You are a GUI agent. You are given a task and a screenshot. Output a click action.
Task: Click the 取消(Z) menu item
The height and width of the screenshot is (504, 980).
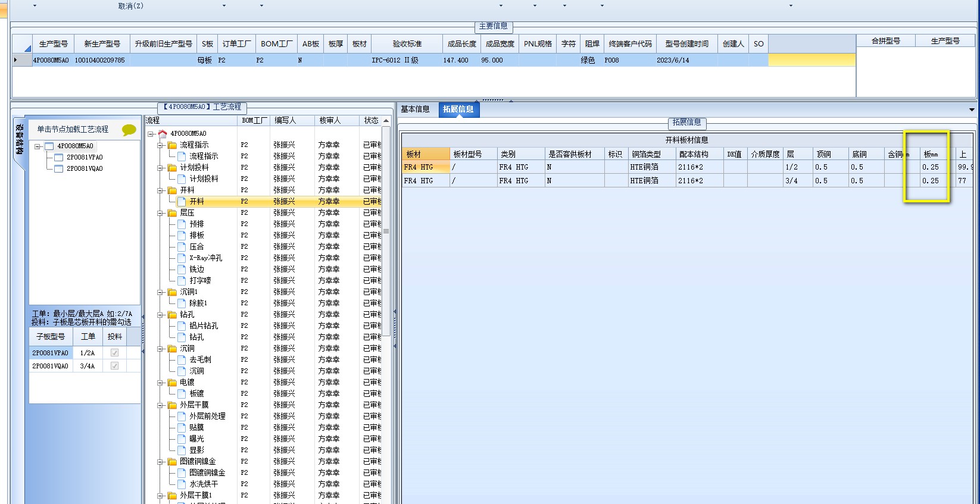[x=130, y=6]
